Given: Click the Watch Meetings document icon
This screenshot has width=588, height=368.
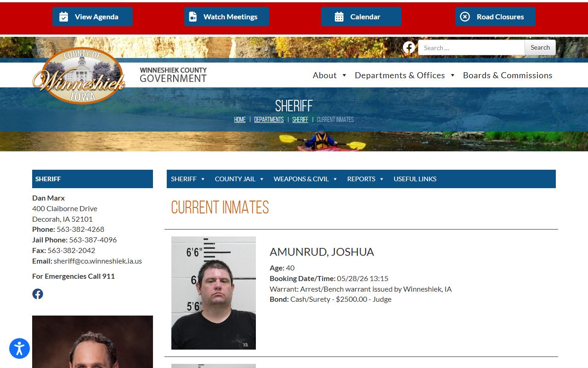Looking at the screenshot, I should (x=193, y=17).
